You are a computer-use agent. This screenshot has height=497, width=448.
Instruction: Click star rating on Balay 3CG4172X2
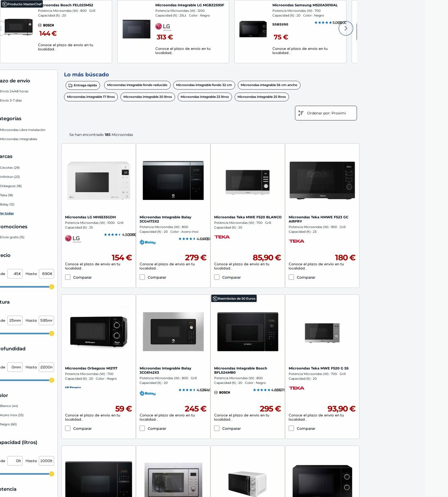pyautogui.click(x=187, y=239)
